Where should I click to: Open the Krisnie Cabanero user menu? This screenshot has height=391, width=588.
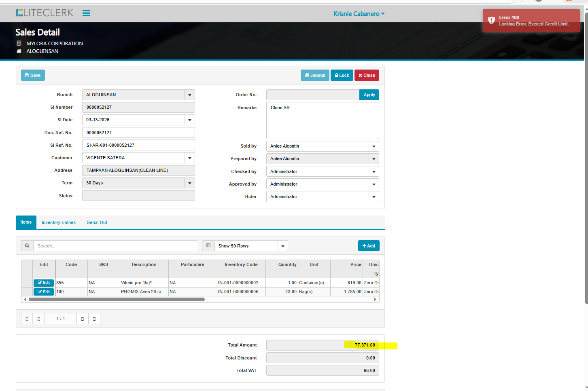pos(359,14)
